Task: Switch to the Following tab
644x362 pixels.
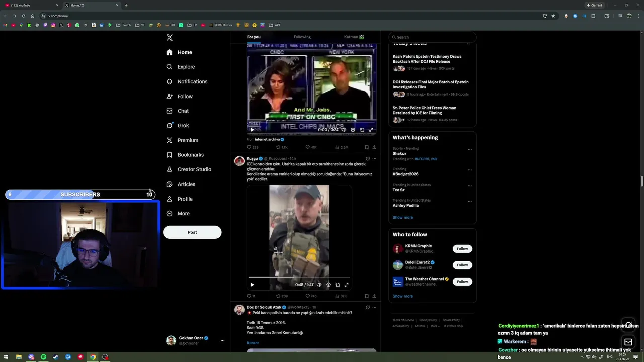Action: pyautogui.click(x=302, y=37)
